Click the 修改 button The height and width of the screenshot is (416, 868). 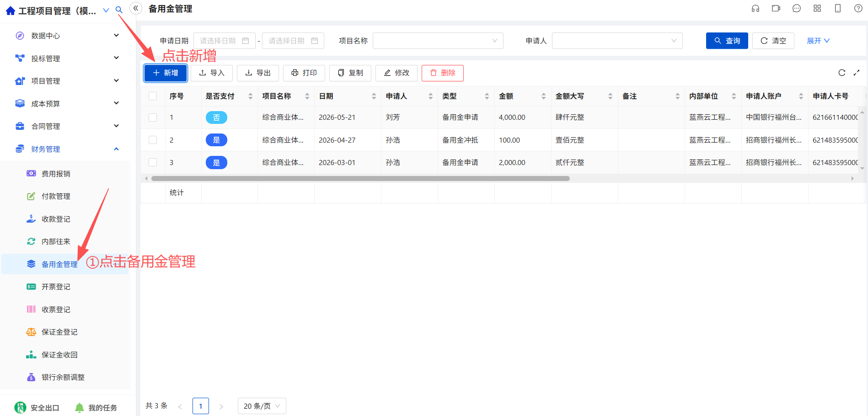click(x=396, y=73)
